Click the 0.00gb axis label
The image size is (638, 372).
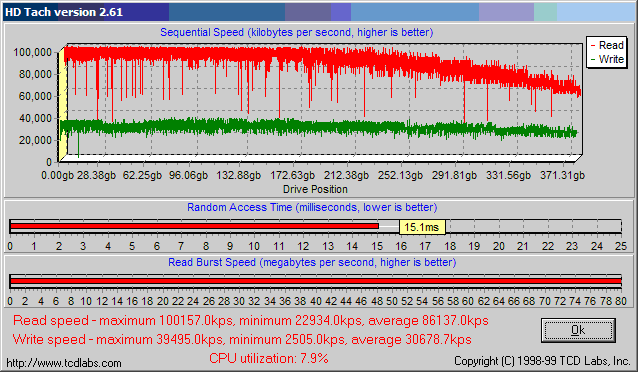(x=57, y=175)
